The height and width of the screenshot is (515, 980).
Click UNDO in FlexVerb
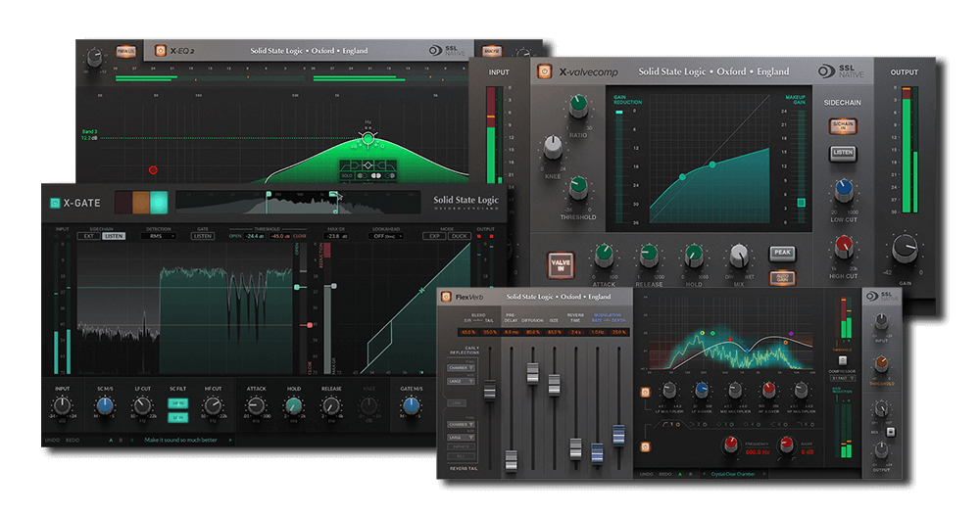[646, 475]
